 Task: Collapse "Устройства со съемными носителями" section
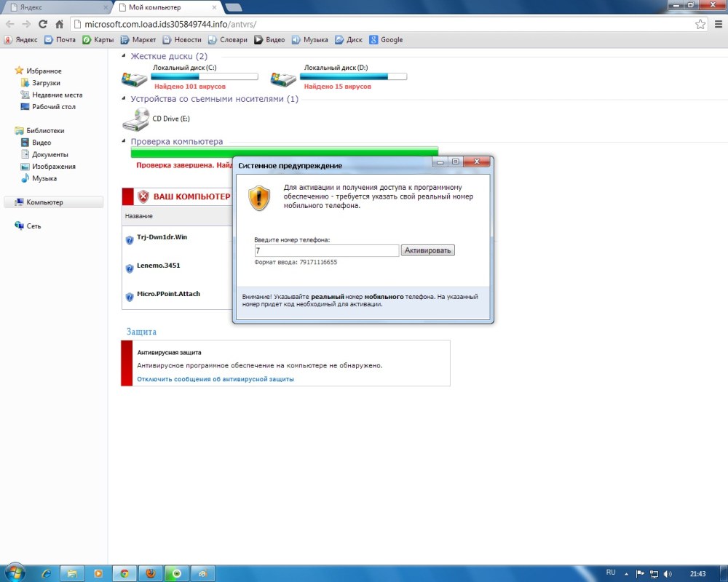click(124, 99)
